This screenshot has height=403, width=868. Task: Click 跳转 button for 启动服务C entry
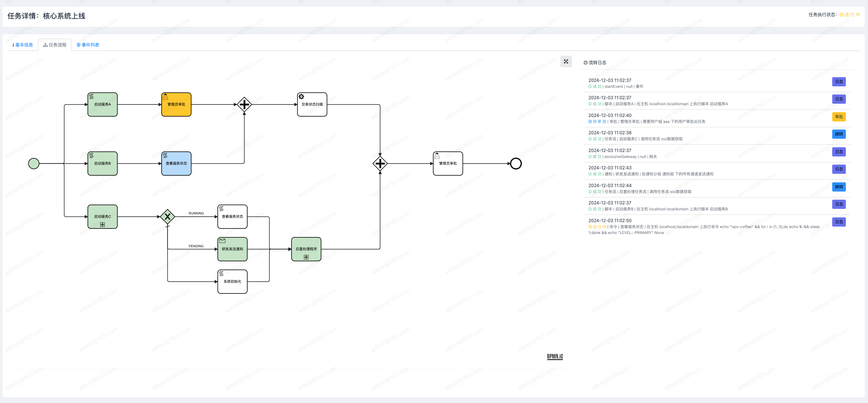pos(839,134)
